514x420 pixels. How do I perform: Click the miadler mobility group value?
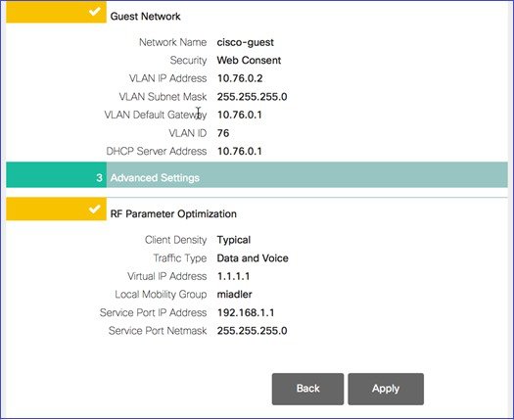coord(234,295)
